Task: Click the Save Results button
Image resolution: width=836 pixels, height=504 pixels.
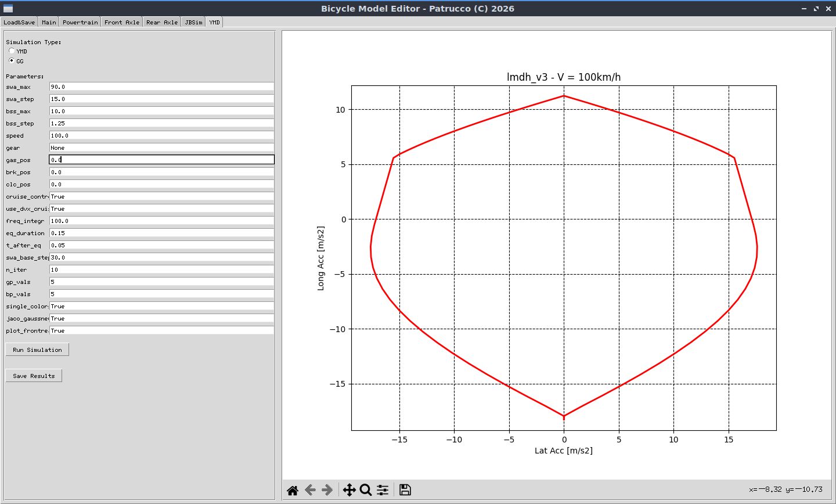Action: 34,376
